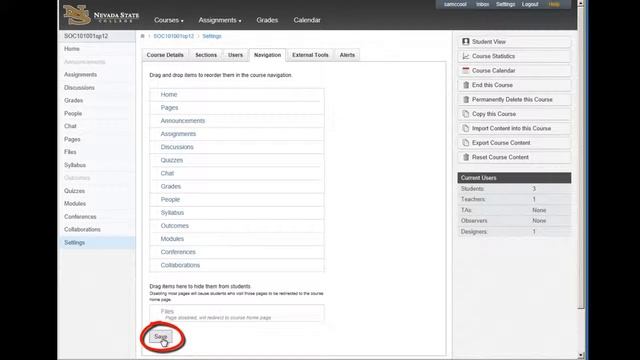640x360 pixels.
Task: Open Home in the course sidebar
Action: (72, 49)
